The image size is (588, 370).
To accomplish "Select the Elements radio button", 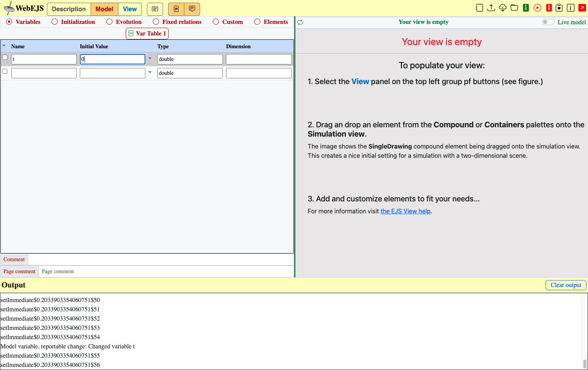I will [257, 22].
